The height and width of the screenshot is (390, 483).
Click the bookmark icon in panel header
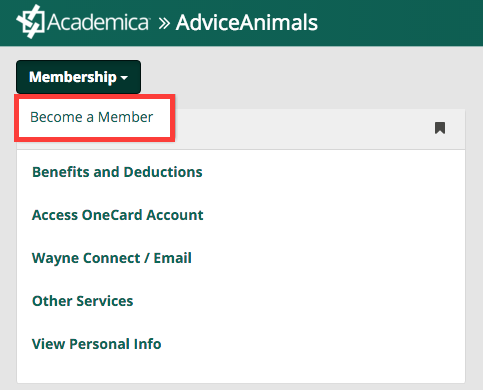440,128
